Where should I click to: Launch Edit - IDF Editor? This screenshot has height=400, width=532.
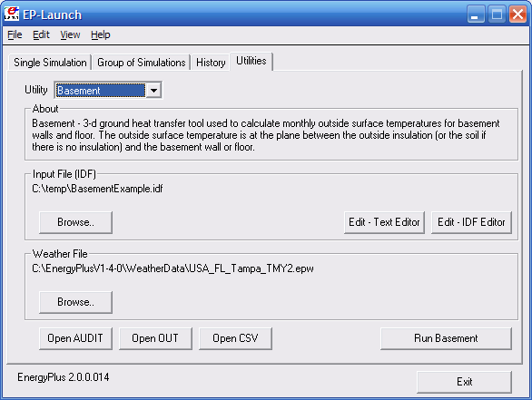coord(471,222)
